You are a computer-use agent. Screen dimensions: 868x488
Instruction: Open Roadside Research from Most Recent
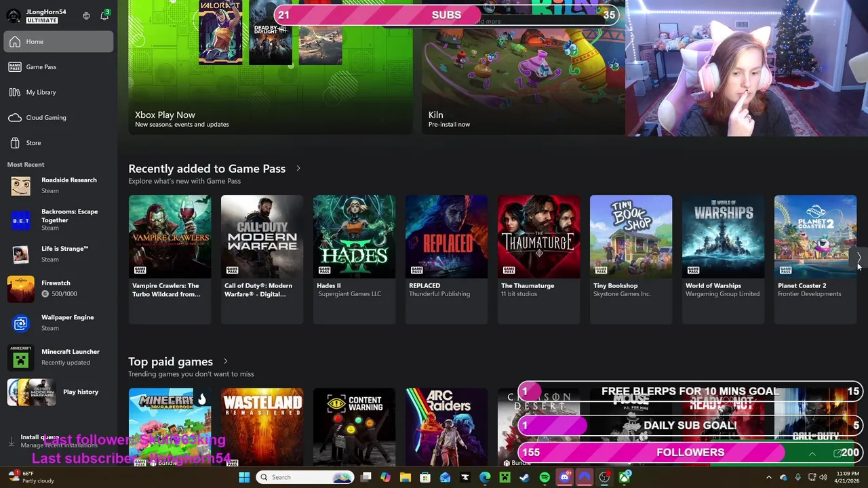click(x=58, y=185)
